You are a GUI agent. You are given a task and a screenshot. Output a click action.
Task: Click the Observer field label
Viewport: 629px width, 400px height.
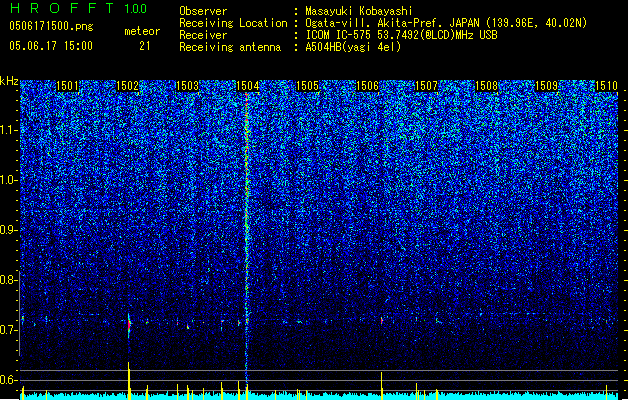pos(203,11)
